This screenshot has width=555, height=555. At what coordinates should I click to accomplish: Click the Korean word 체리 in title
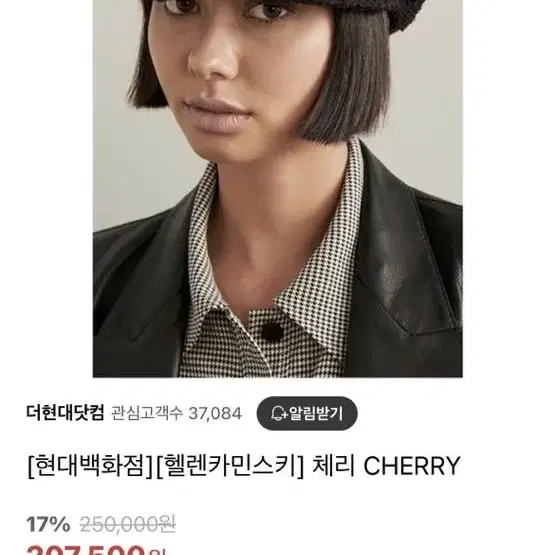tap(333, 466)
